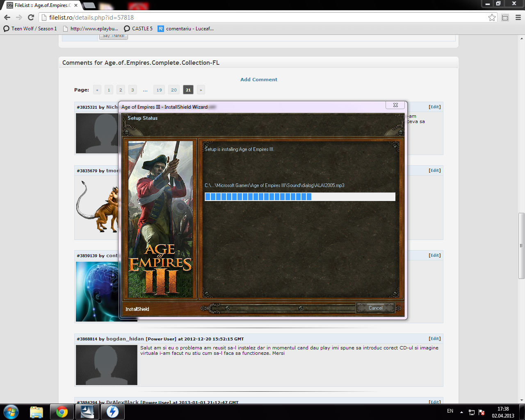Click the Say Thanks button
The image size is (525, 420).
[114, 37]
